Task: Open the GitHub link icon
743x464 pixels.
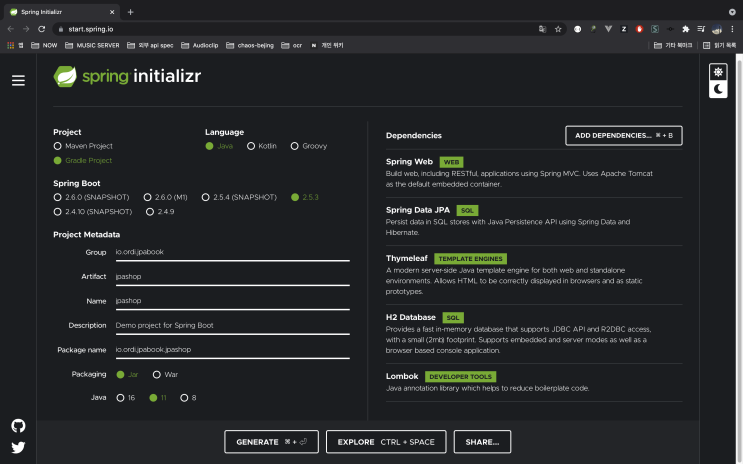Action: point(18,426)
